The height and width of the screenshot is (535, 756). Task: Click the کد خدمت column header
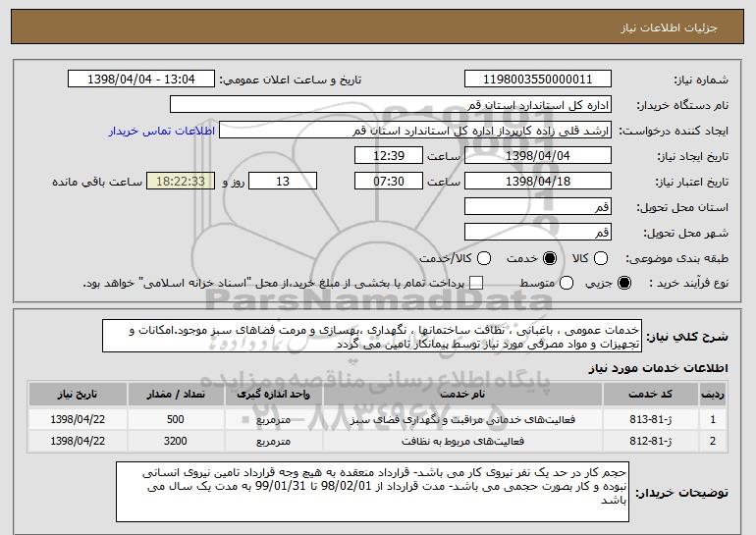(x=650, y=395)
